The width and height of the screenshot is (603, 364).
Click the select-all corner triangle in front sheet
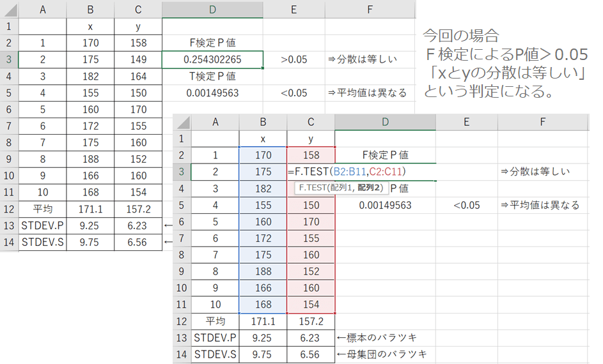coord(182,122)
